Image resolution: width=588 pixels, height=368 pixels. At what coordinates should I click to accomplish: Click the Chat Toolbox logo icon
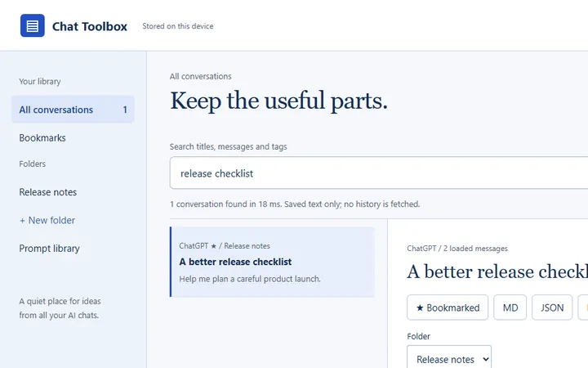tap(32, 25)
